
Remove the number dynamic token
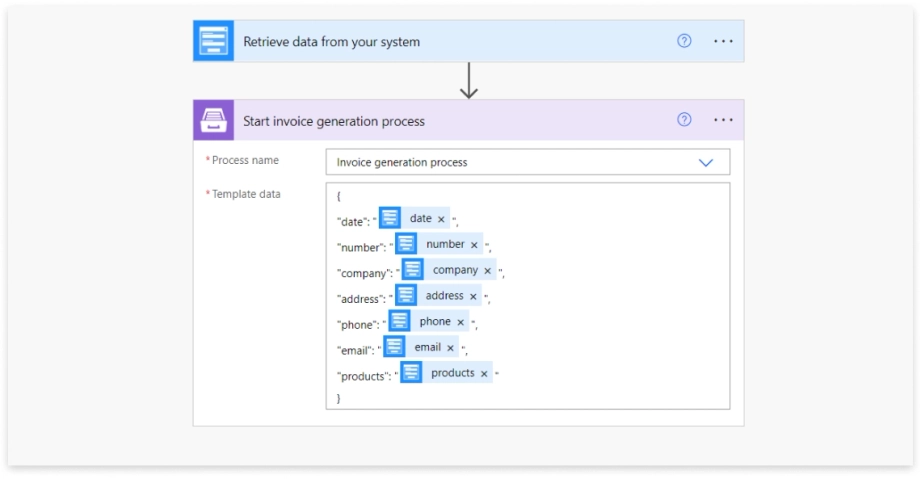[474, 245]
